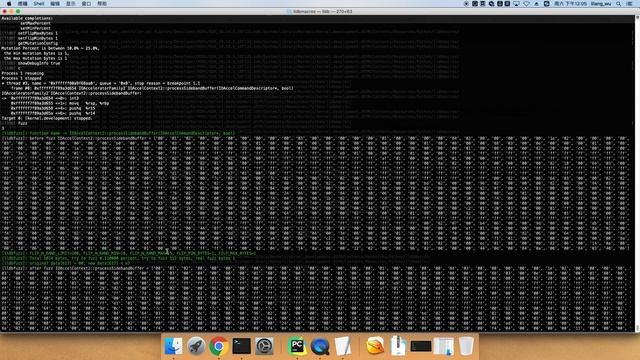Open the Trash in the Dock

tap(466, 346)
